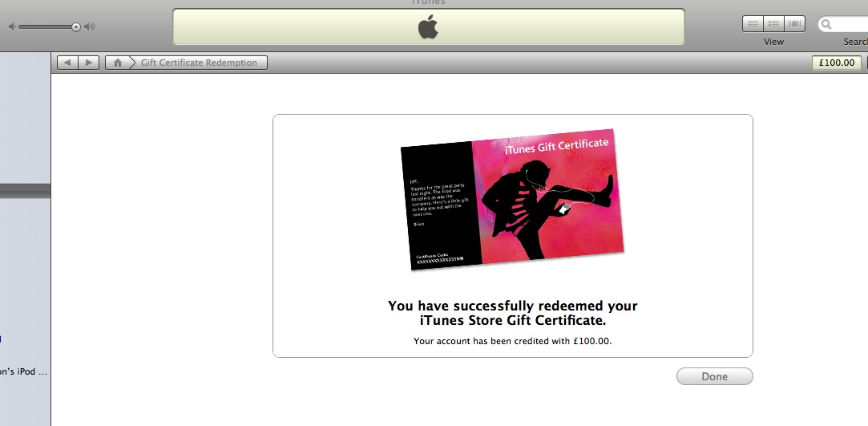Screen dimensions: 868x426
Task: Go back with the left arrow button
Action: [x=67, y=63]
